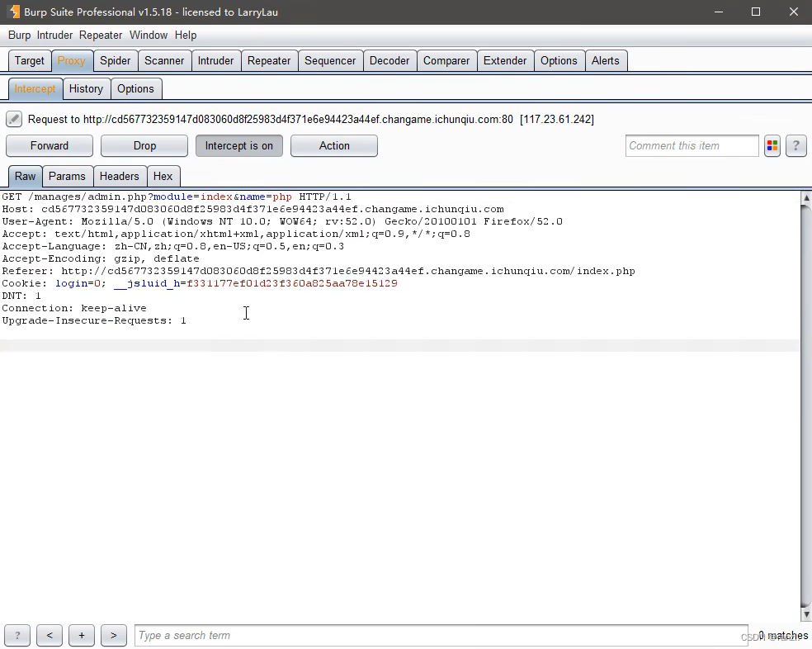Open the highlight color picker icon
This screenshot has height=649, width=812.
pyautogui.click(x=772, y=145)
